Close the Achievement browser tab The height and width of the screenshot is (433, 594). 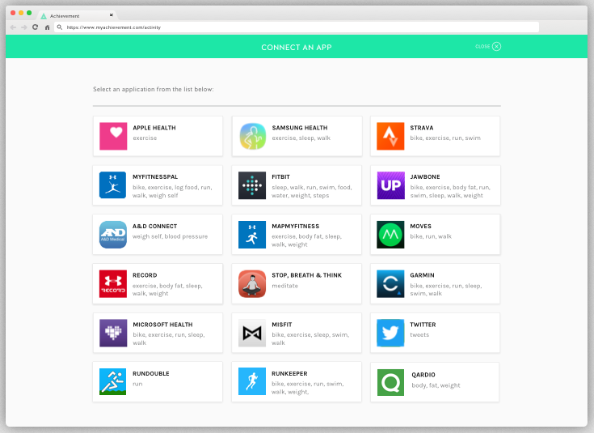111,15
